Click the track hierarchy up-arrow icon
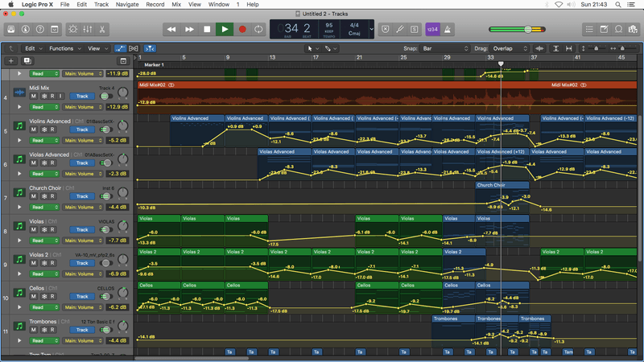 pyautogui.click(x=11, y=48)
